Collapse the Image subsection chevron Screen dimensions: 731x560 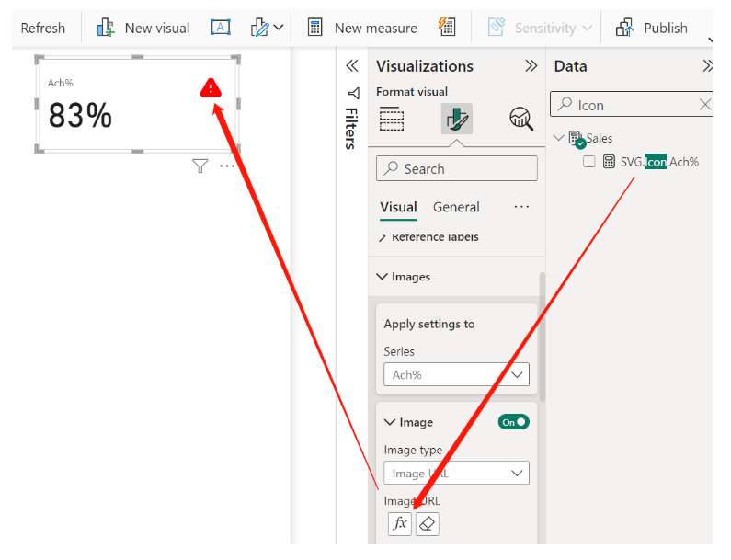click(389, 422)
